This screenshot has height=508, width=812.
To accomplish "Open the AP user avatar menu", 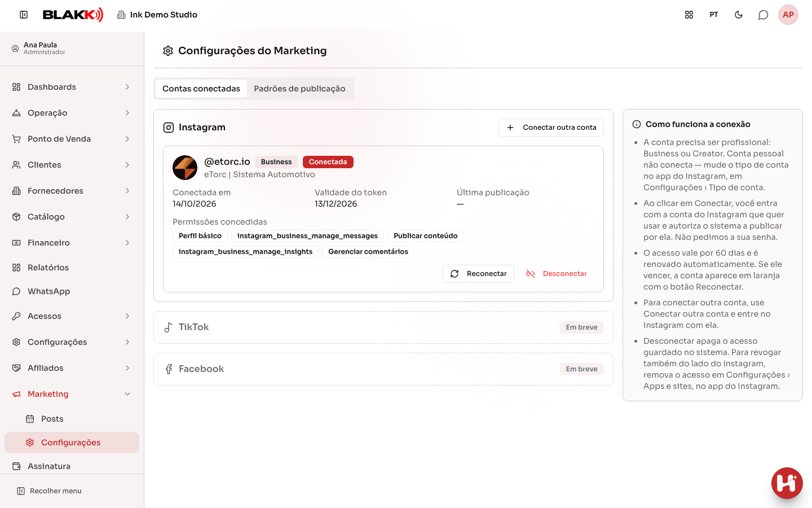I will 788,15.
